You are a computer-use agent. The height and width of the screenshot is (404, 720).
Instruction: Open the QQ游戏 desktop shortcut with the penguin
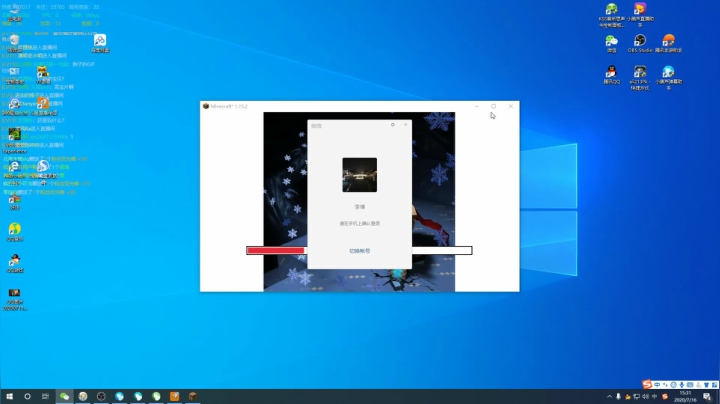point(15,264)
